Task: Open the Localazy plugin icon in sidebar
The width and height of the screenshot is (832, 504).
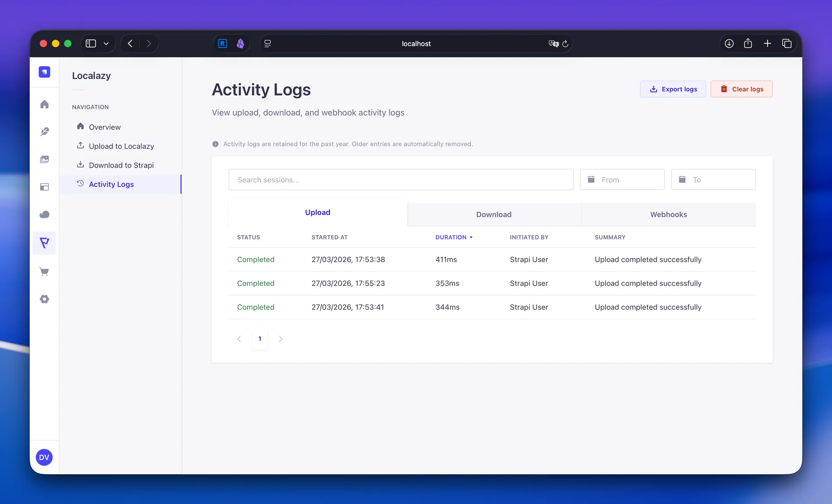Action: pyautogui.click(x=44, y=243)
